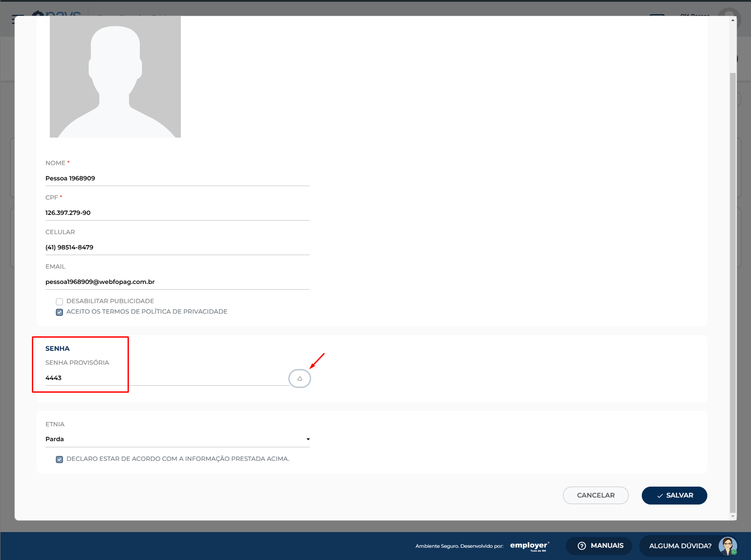
Task: Click the profile photo placeholder
Action: coord(115,77)
